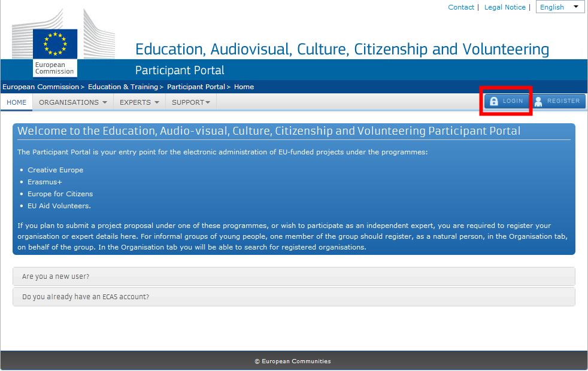The height and width of the screenshot is (371, 588).
Task: Click the person icon beside REGISTER
Action: [x=538, y=101]
